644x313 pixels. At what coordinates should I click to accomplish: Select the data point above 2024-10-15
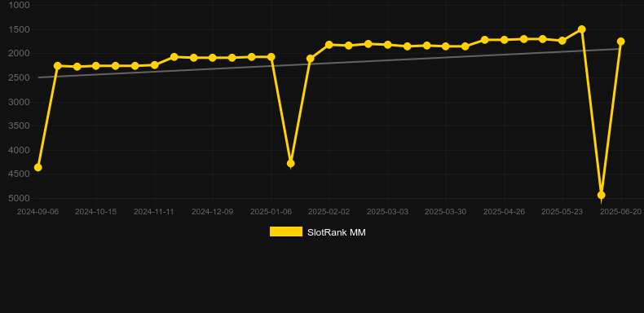click(96, 66)
